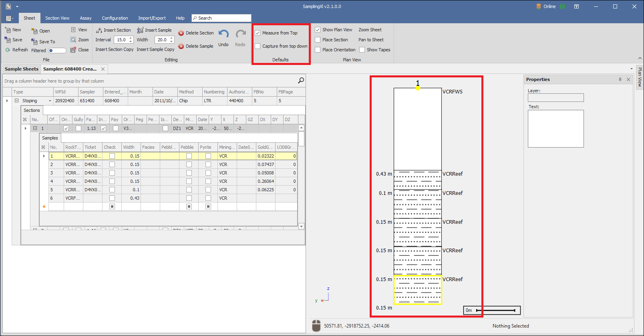This screenshot has height=336, width=644.
Task: Click the Insert Sample icon
Action: point(140,30)
